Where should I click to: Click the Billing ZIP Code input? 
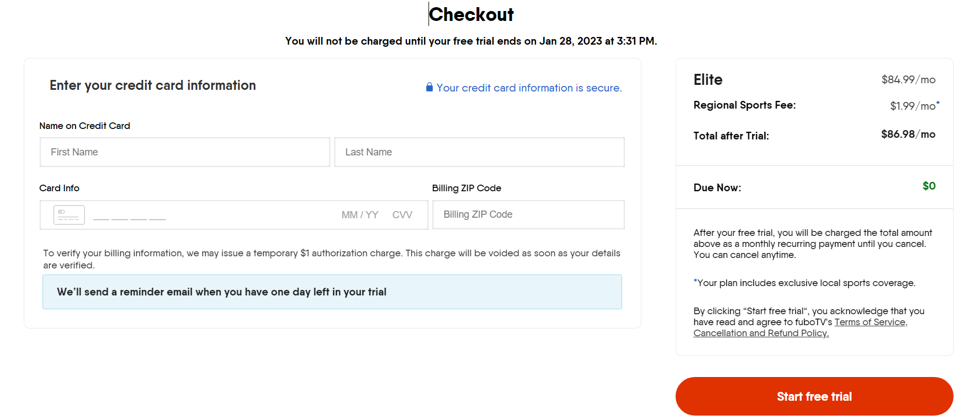tap(528, 214)
